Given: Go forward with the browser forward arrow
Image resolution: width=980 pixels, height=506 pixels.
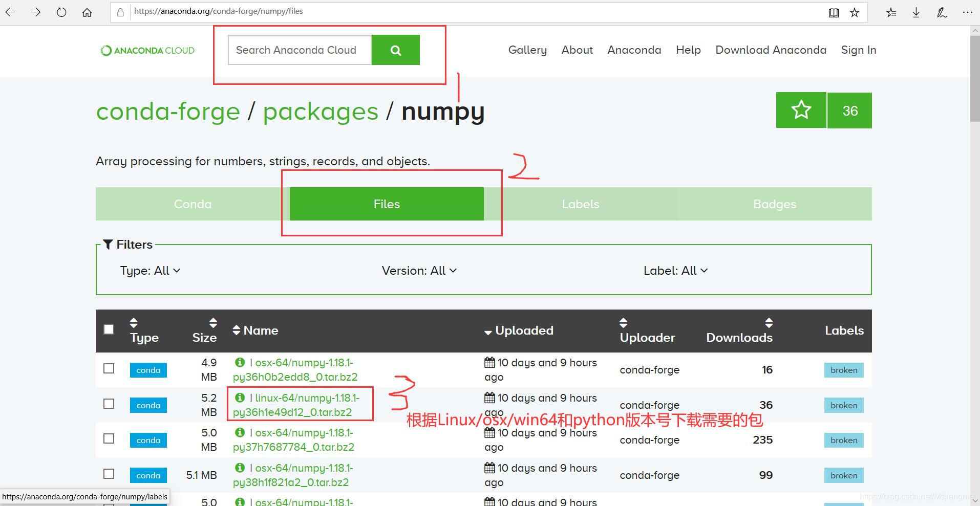Looking at the screenshot, I should (x=36, y=12).
